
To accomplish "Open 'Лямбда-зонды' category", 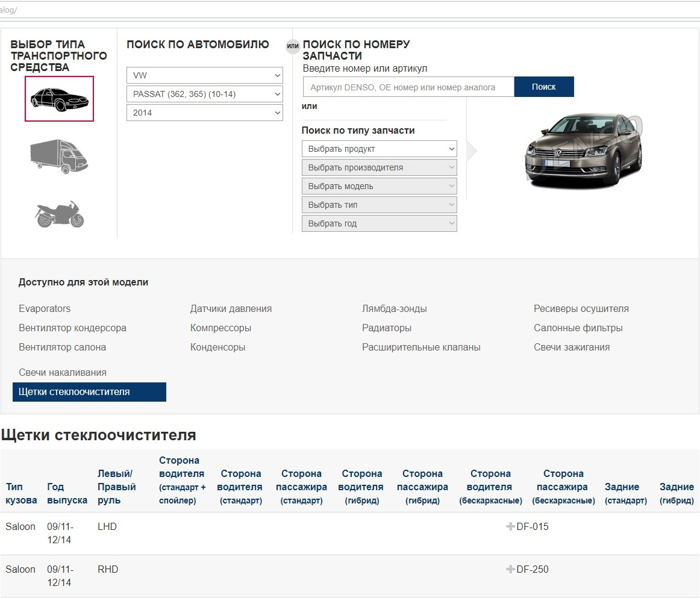I will point(394,309).
